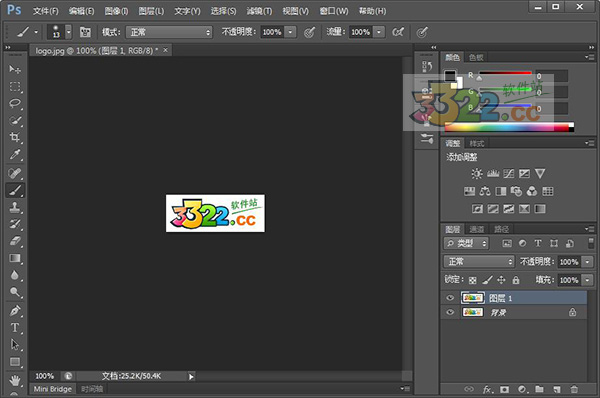Add a layer mask

505,389
